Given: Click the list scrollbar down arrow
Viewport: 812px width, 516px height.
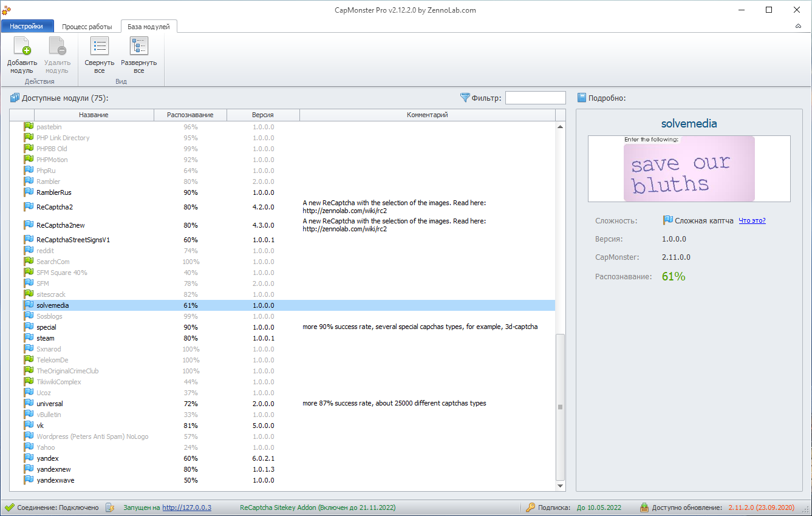Looking at the screenshot, I should coord(560,485).
